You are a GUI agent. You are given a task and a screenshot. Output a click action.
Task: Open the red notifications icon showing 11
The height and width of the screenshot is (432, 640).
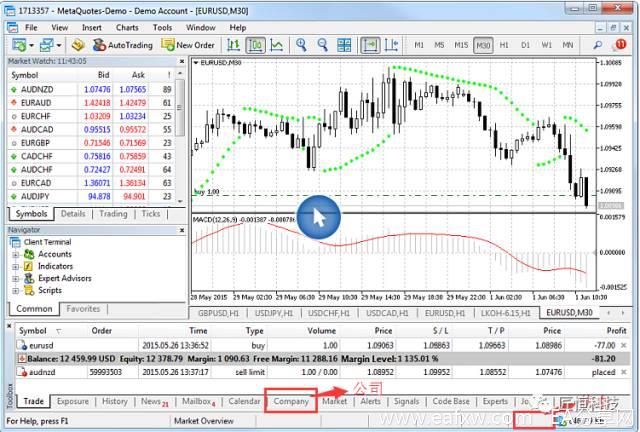coord(620,45)
